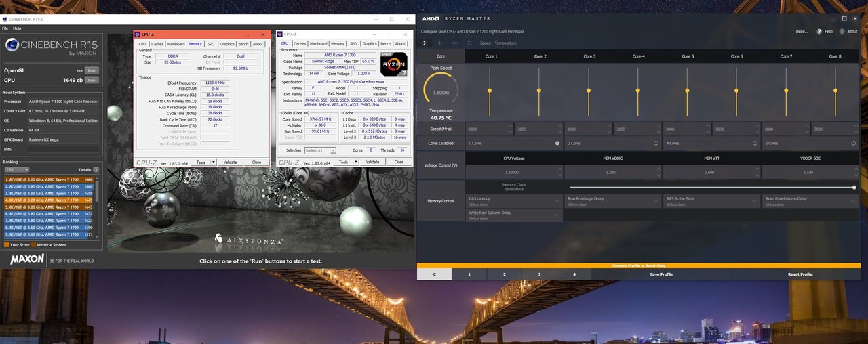The image size is (868, 344).
Task: Click the Cinebench R15 logo sphere
Action: click(12, 45)
